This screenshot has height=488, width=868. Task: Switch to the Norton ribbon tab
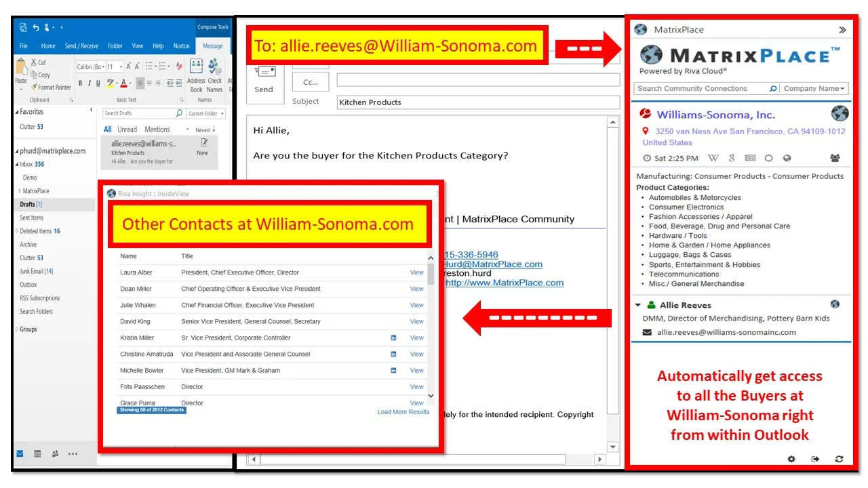click(x=182, y=46)
